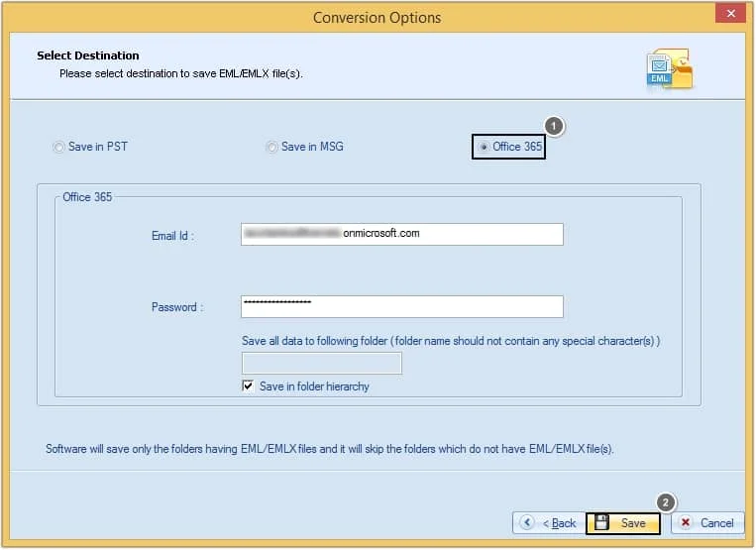Click the Email Id label
This screenshot has height=550, width=756.
coord(172,236)
